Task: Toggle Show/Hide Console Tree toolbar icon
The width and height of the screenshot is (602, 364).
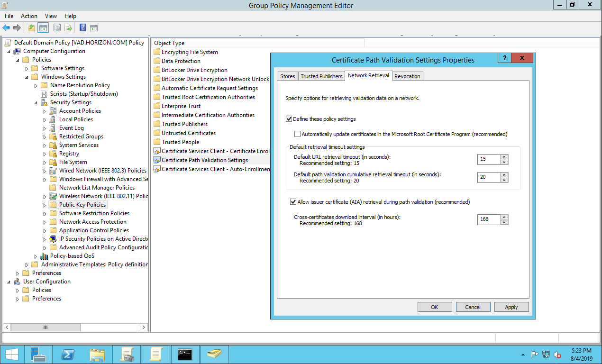Action: (43, 28)
